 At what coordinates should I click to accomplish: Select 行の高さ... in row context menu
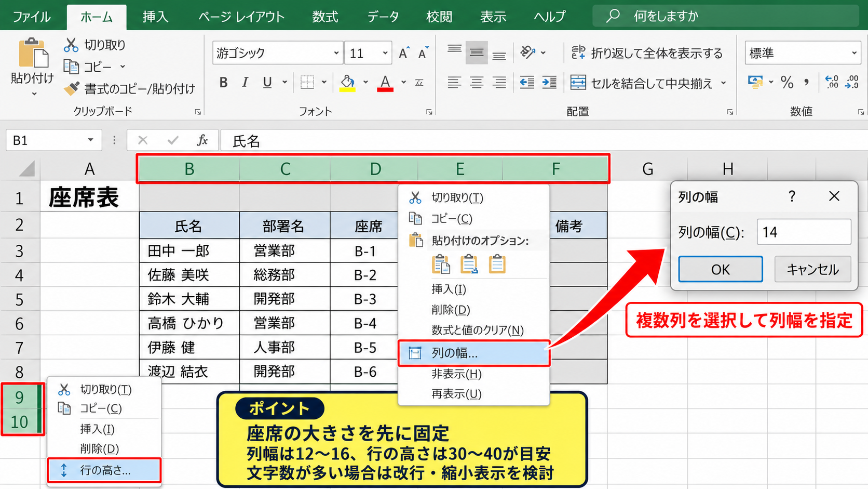click(104, 470)
